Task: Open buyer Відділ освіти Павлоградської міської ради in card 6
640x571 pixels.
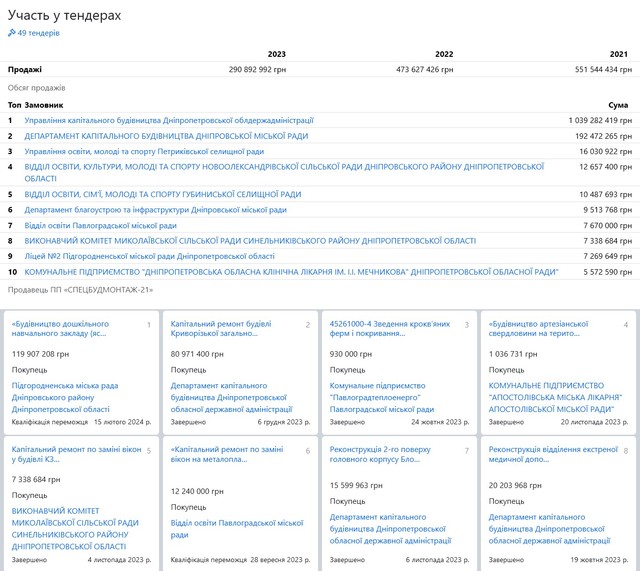Action: 237,529
